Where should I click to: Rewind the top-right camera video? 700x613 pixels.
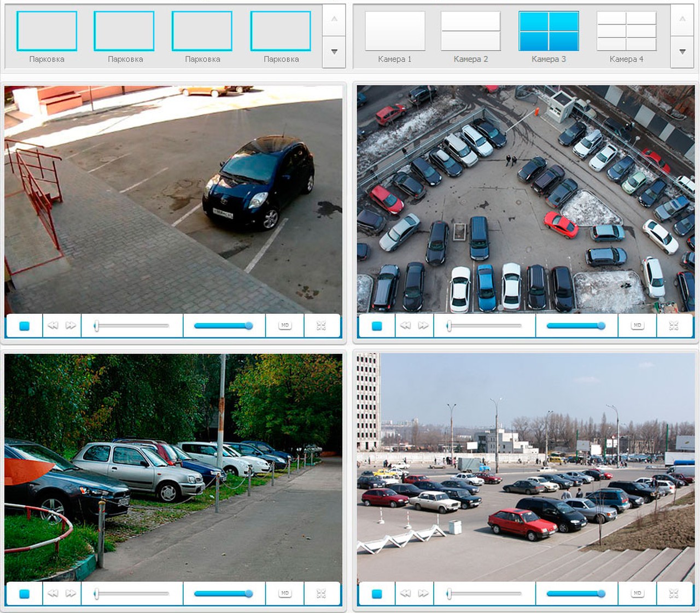click(x=405, y=325)
